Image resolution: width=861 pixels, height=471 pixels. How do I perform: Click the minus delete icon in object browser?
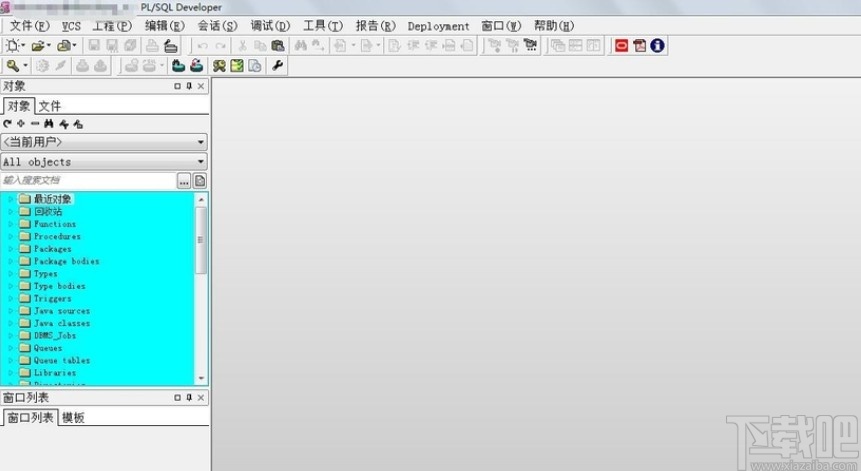(x=35, y=124)
